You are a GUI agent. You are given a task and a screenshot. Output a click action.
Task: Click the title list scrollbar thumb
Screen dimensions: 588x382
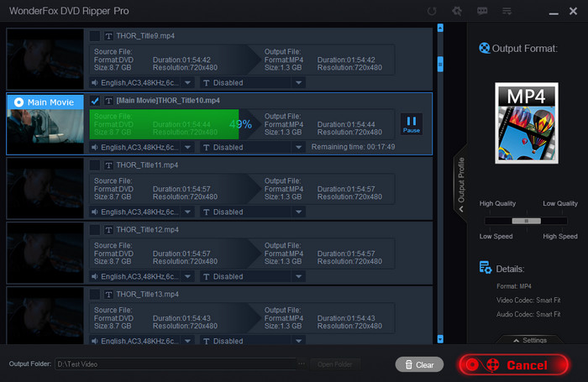click(x=440, y=64)
